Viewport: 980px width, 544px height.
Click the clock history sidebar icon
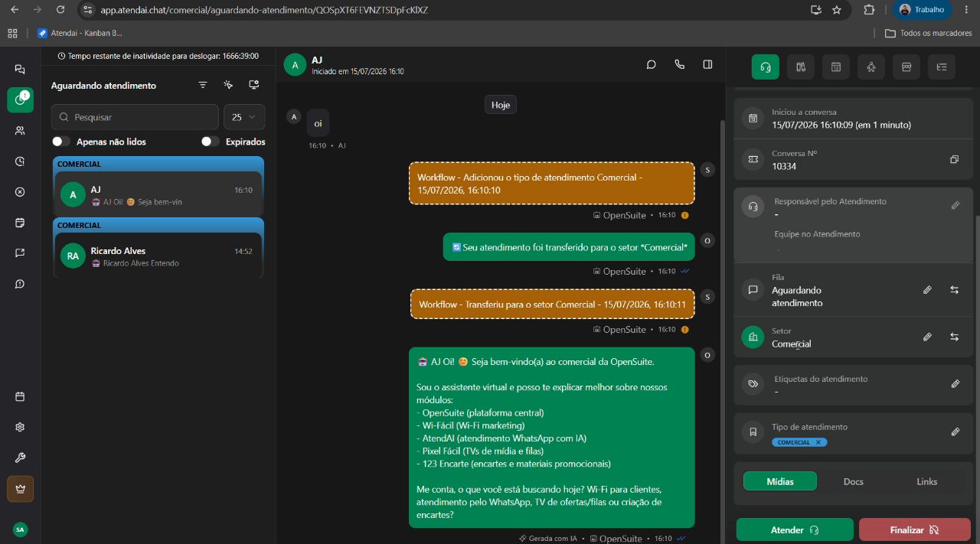[20, 161]
